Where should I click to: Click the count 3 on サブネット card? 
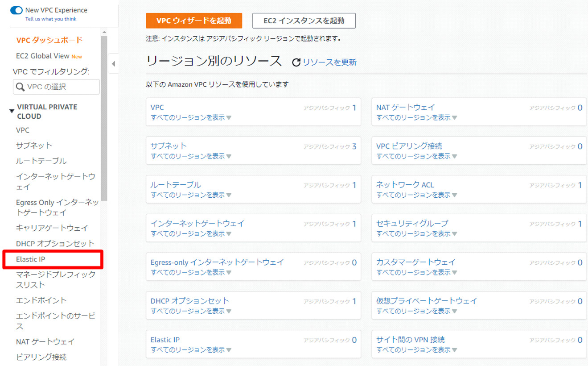tap(354, 146)
